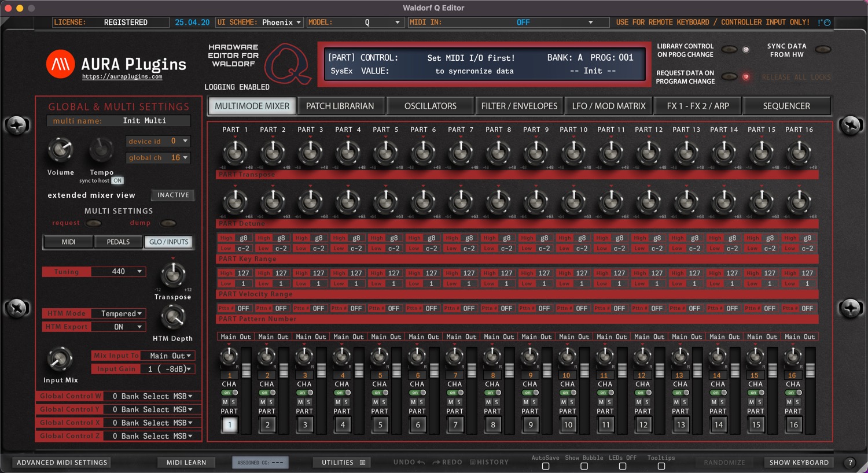Click the PART 16 transpose knob
The width and height of the screenshot is (868, 473).
pyautogui.click(x=799, y=153)
